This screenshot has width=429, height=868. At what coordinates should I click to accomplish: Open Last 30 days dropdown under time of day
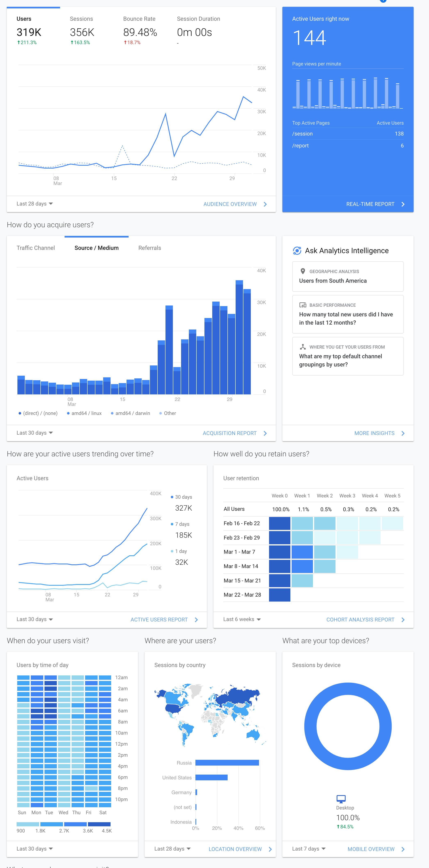point(35,849)
